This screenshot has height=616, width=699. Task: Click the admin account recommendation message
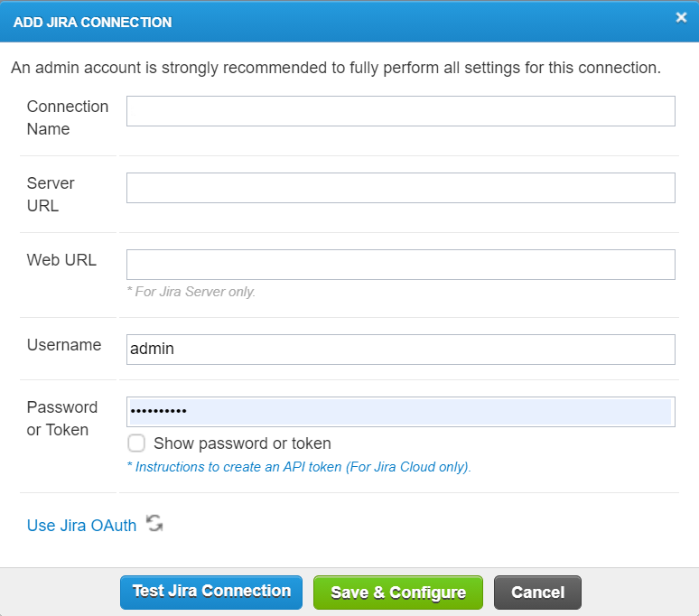click(335, 68)
